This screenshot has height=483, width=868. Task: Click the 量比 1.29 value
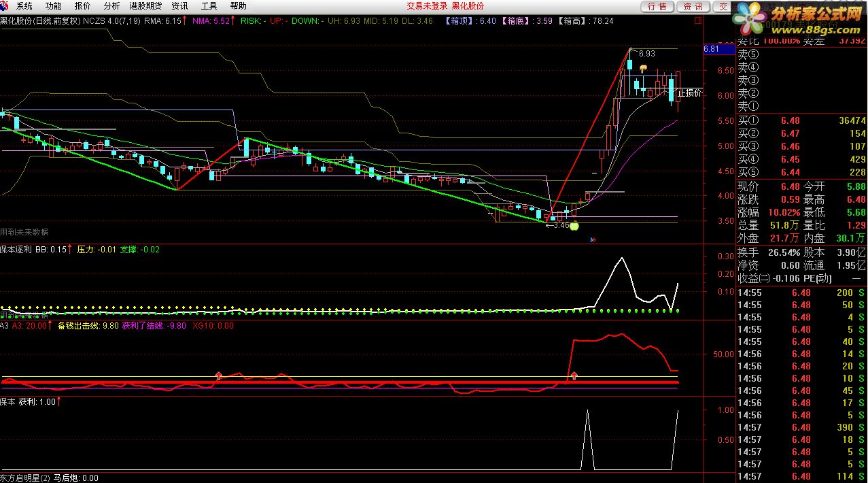pyautogui.click(x=835, y=225)
